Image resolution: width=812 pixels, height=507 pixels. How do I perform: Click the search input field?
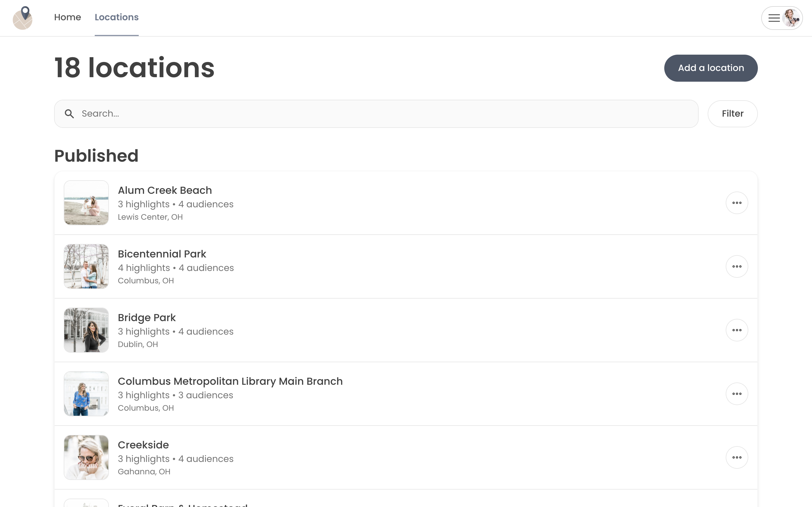(x=376, y=113)
